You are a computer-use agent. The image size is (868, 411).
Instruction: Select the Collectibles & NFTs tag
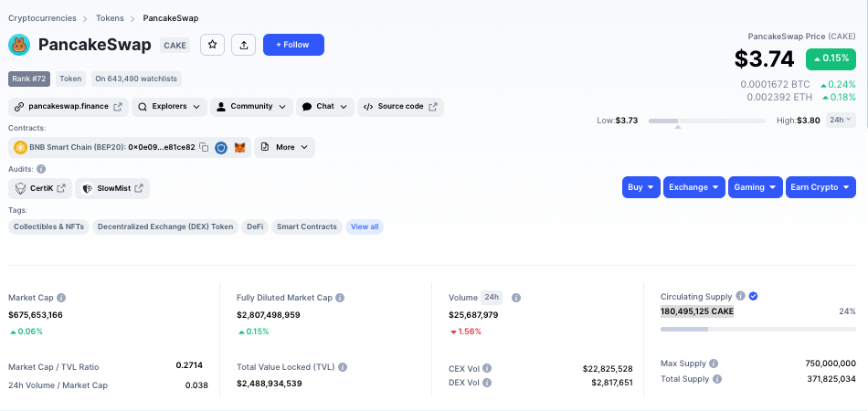coord(48,227)
